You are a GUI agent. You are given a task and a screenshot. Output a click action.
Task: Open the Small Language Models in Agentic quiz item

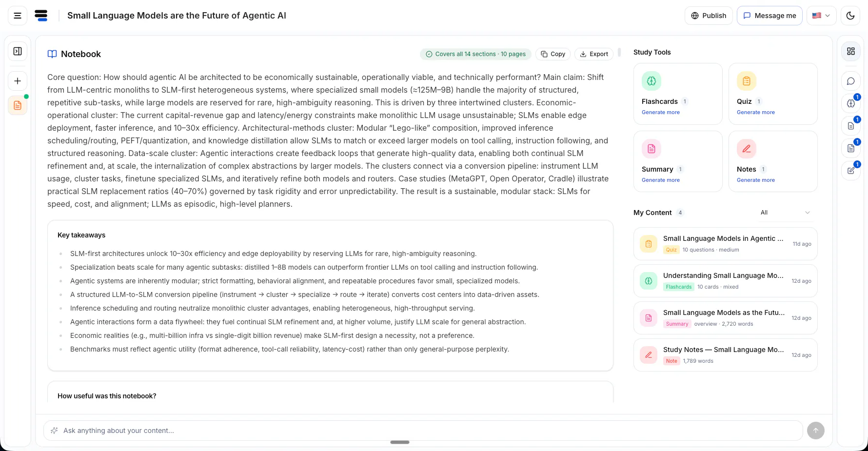pyautogui.click(x=726, y=244)
